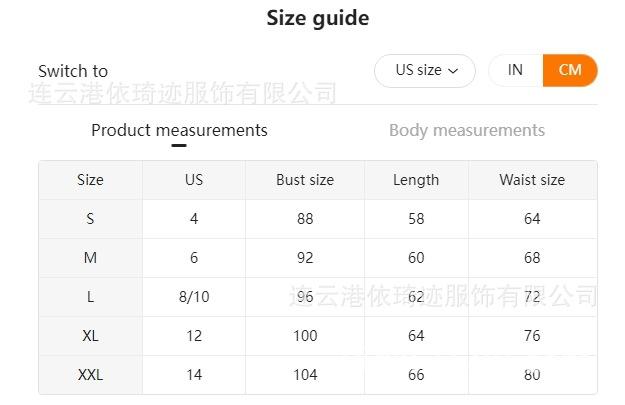Click the Bust size column header
Image resolution: width=625 pixels, height=405 pixels.
[305, 180]
